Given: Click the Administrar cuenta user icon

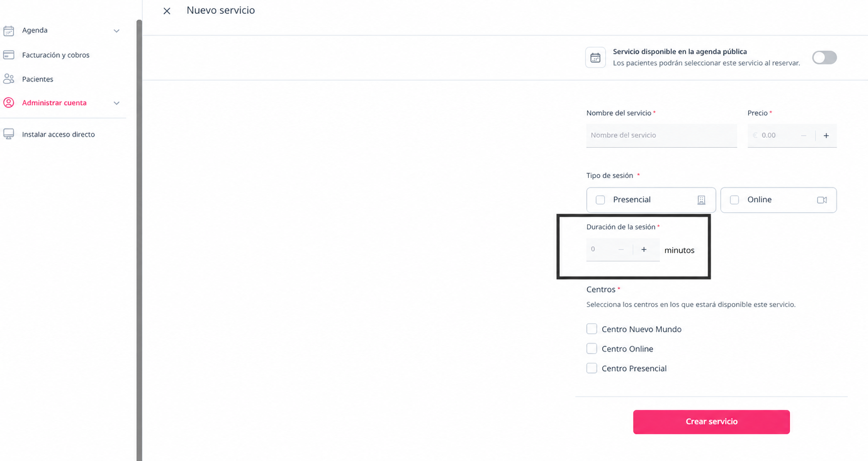Looking at the screenshot, I should pyautogui.click(x=9, y=102).
